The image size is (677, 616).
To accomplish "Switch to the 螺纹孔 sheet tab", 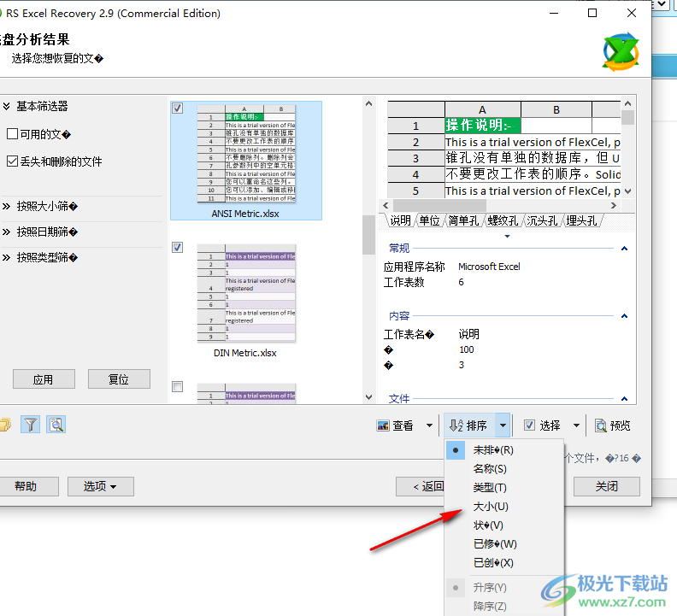I will tap(503, 220).
